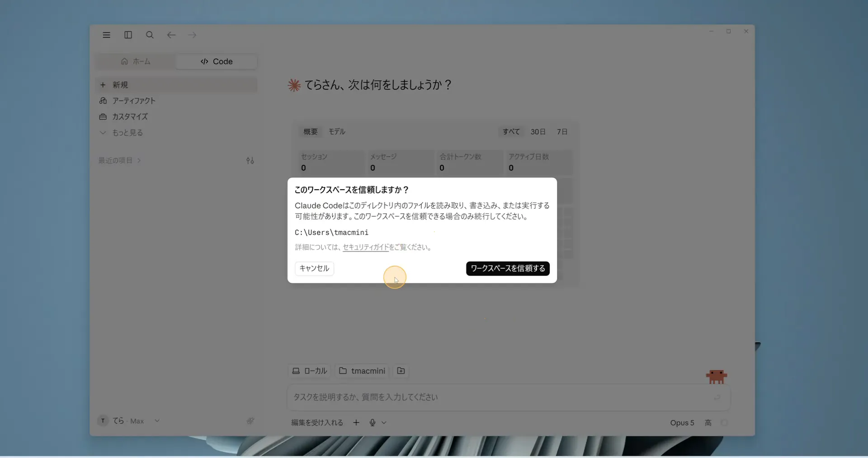Open カスタマイズ in the sidebar

[176, 117]
